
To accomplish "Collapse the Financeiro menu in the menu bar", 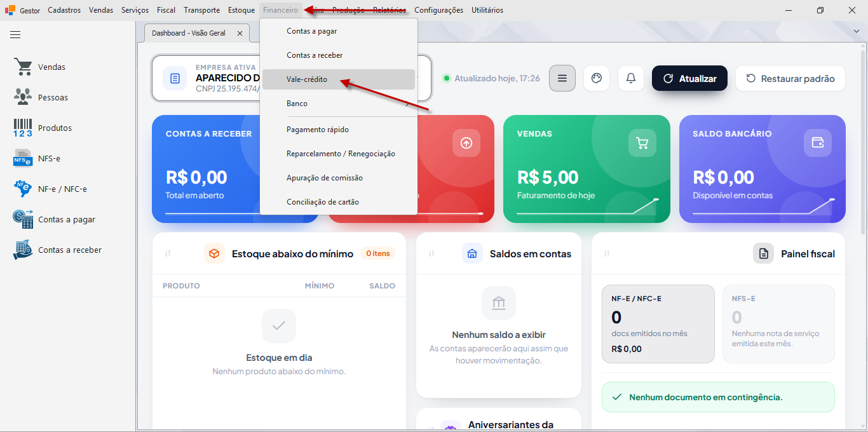I will coord(280,10).
